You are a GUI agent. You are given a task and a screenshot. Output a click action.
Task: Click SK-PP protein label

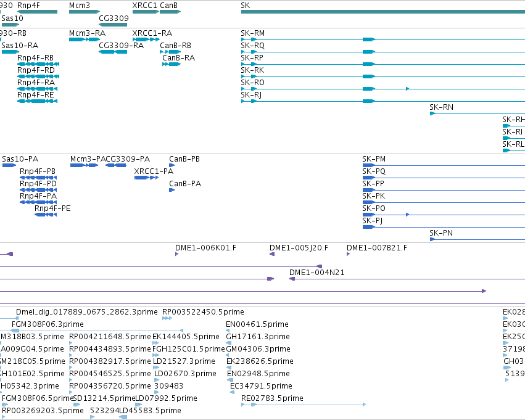coord(373,184)
